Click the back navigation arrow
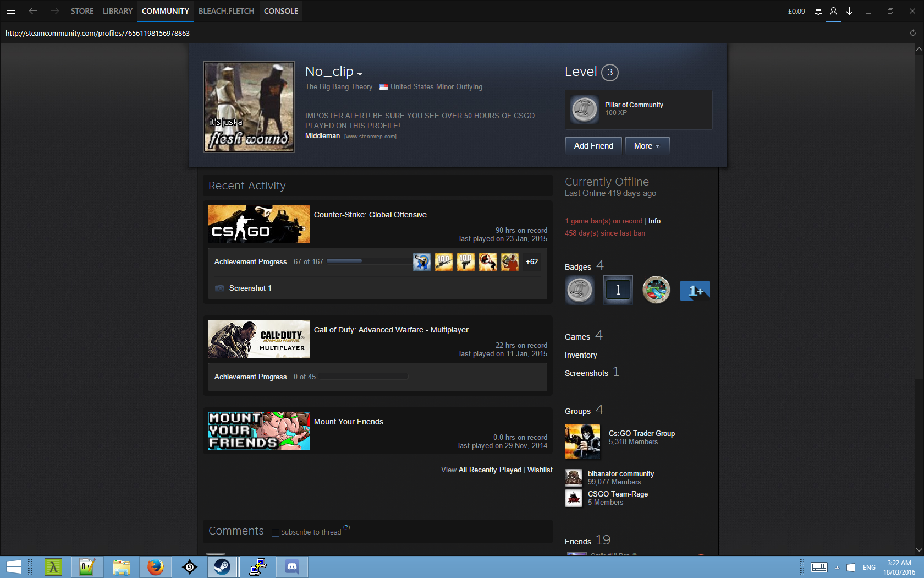Viewport: 924px width, 578px height. tap(33, 11)
